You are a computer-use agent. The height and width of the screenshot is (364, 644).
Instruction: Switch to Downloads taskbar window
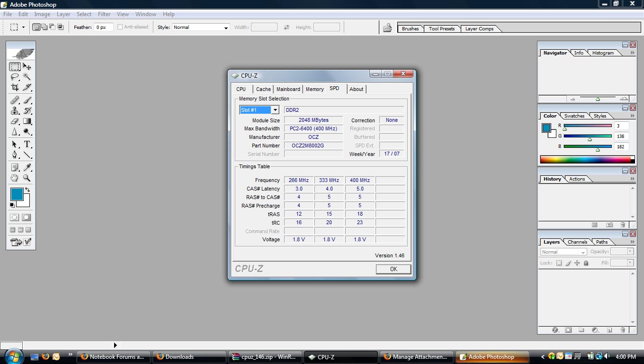[x=189, y=357]
